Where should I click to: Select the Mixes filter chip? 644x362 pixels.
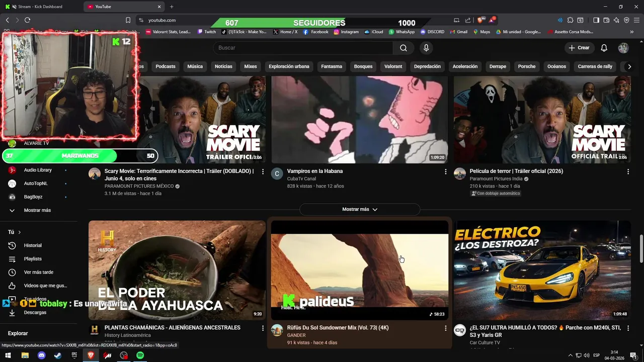[x=251, y=66]
